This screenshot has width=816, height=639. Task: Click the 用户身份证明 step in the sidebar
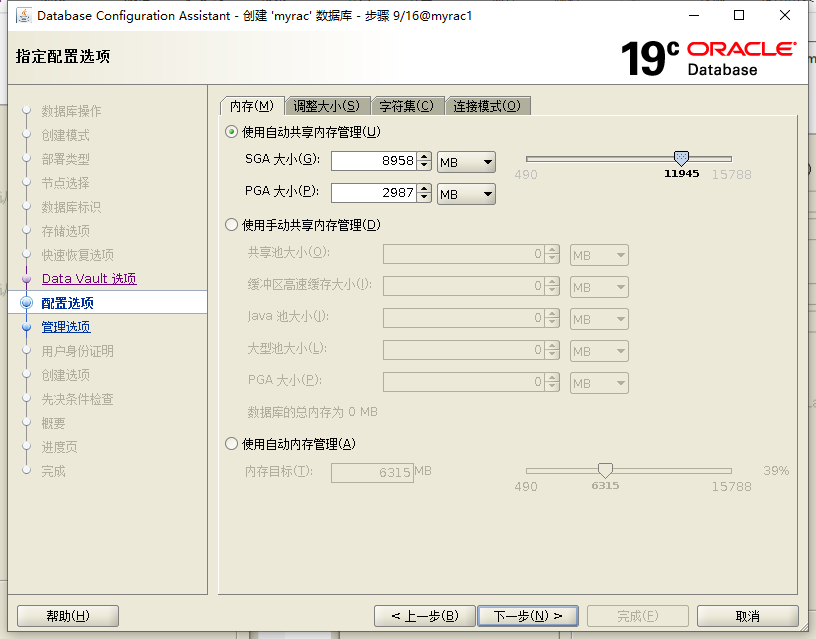point(78,351)
